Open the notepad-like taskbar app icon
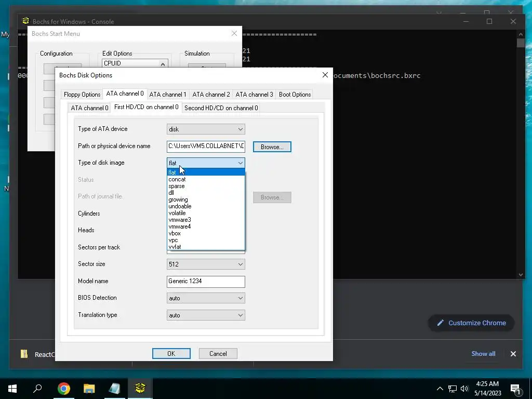The height and width of the screenshot is (399, 532). (x=114, y=388)
